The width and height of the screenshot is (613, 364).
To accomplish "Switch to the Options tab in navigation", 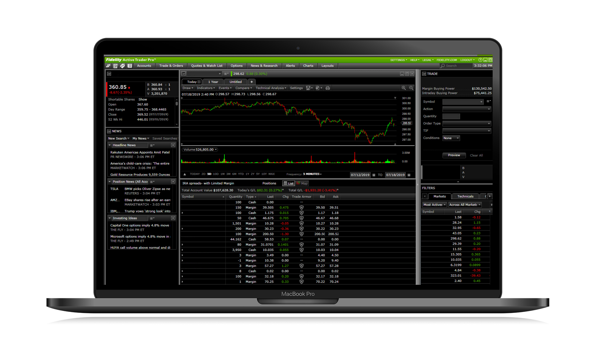I will coord(236,66).
